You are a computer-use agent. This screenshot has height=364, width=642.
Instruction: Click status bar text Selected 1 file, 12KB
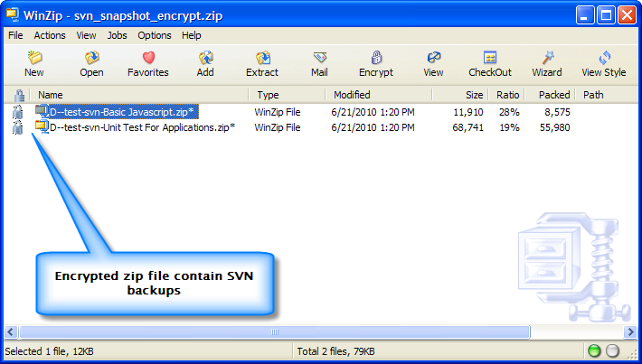49,351
